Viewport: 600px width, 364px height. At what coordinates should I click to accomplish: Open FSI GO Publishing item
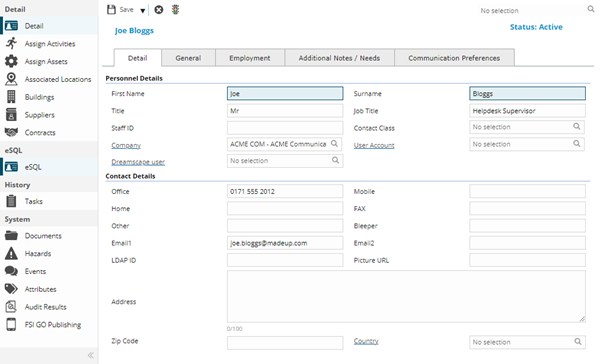[49, 325]
